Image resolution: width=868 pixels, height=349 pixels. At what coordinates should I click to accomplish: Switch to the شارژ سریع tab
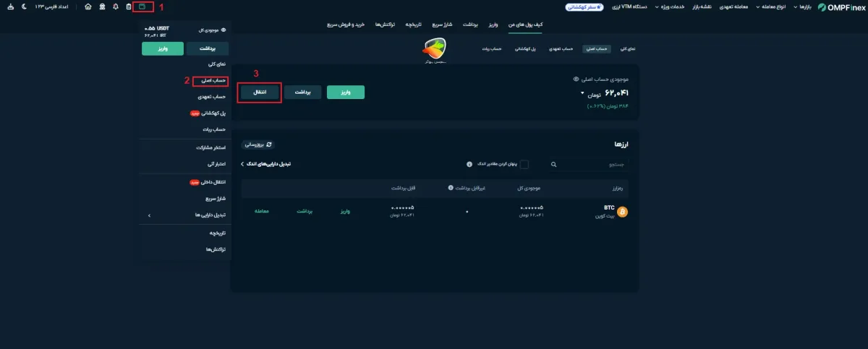(x=442, y=24)
